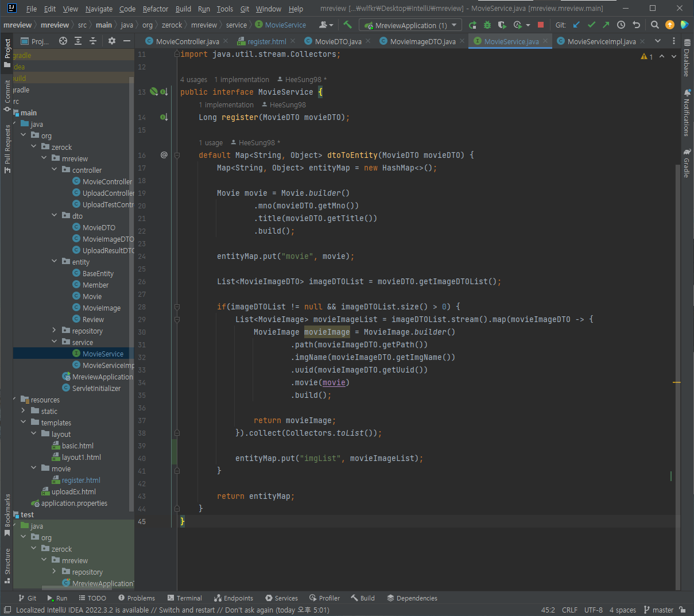The width and height of the screenshot is (694, 616).
Task: Open editor tab options menu
Action: tap(674, 41)
